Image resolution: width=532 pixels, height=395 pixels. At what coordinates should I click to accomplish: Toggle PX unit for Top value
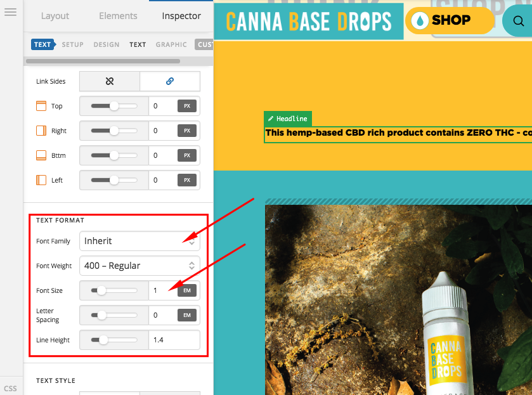[187, 106]
